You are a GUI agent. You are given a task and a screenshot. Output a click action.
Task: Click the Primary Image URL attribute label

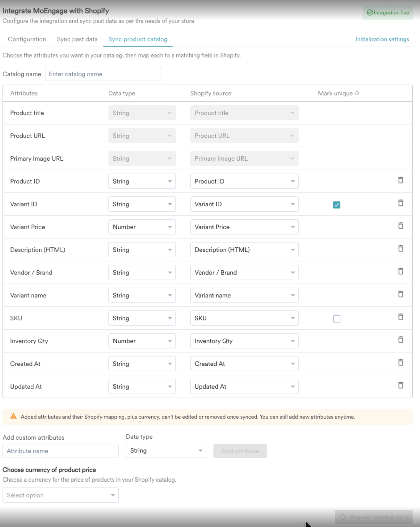(x=37, y=159)
